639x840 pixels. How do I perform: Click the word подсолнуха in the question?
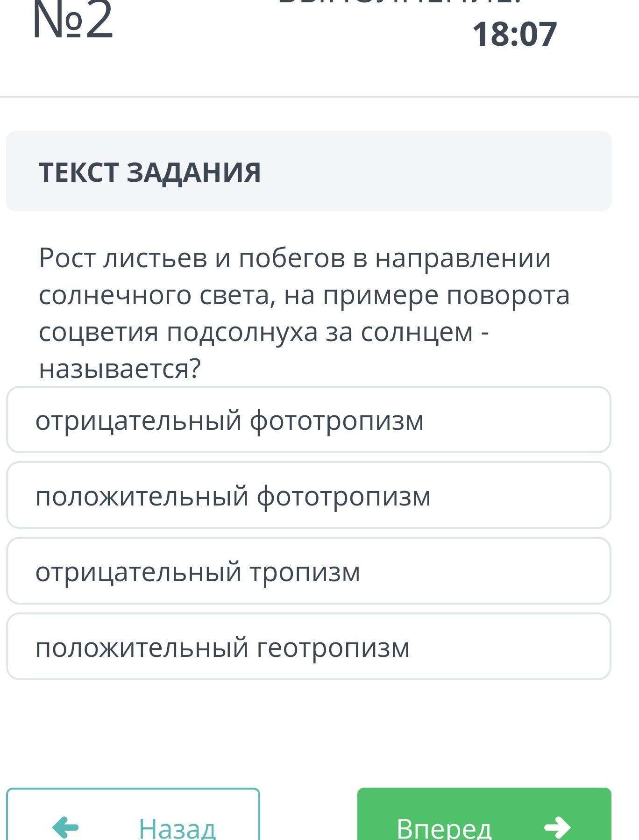(x=242, y=332)
